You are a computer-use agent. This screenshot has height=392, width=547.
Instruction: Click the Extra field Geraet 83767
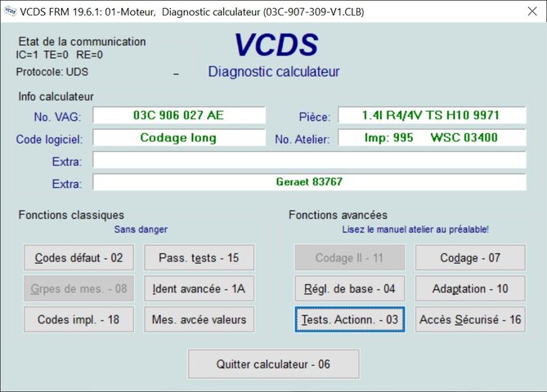click(309, 182)
